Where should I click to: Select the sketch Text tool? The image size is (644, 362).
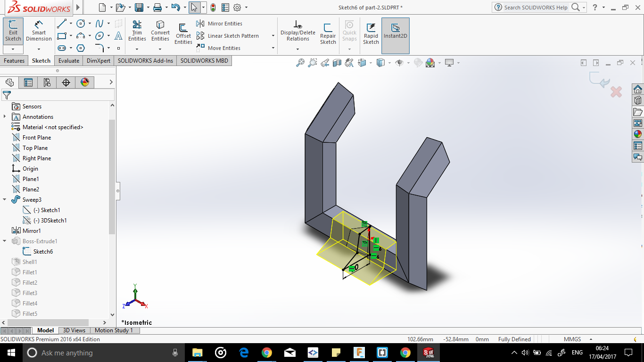point(118,36)
